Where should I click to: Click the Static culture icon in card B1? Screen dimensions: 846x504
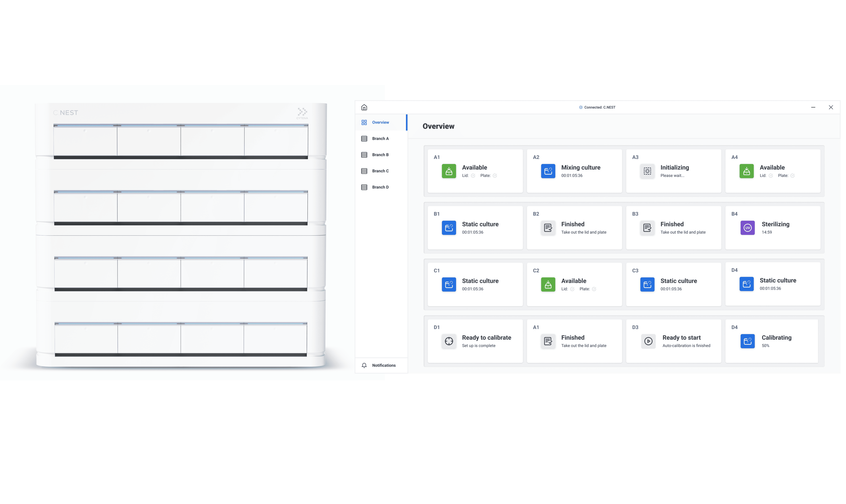point(449,228)
